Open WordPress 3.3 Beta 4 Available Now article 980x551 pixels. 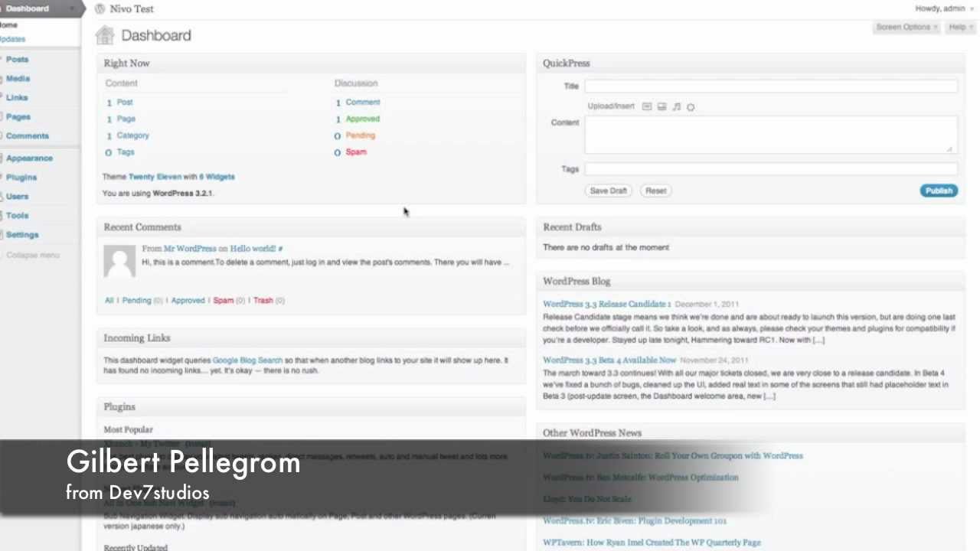(609, 360)
